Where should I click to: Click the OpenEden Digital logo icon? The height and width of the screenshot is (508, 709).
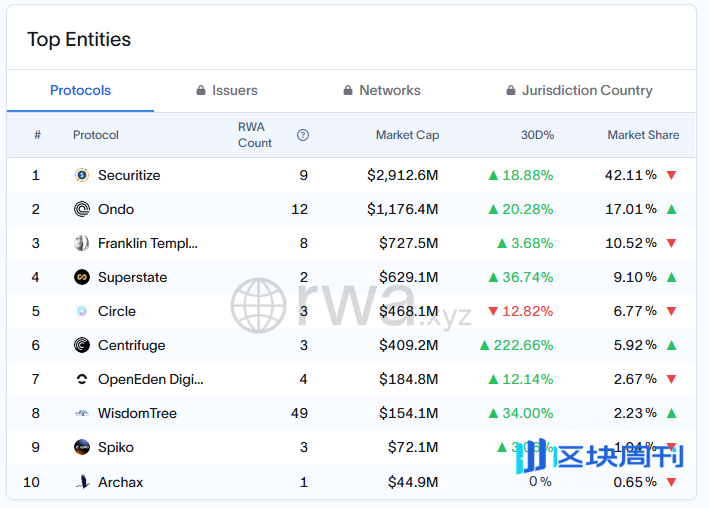pos(82,379)
